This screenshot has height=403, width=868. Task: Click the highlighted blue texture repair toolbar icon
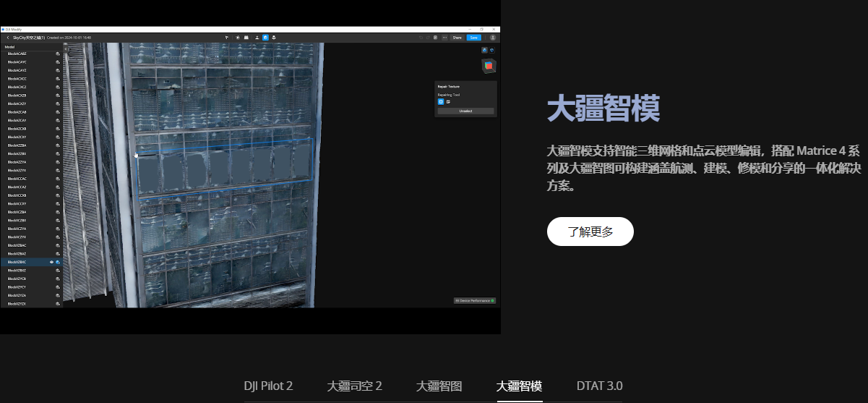pyautogui.click(x=265, y=37)
